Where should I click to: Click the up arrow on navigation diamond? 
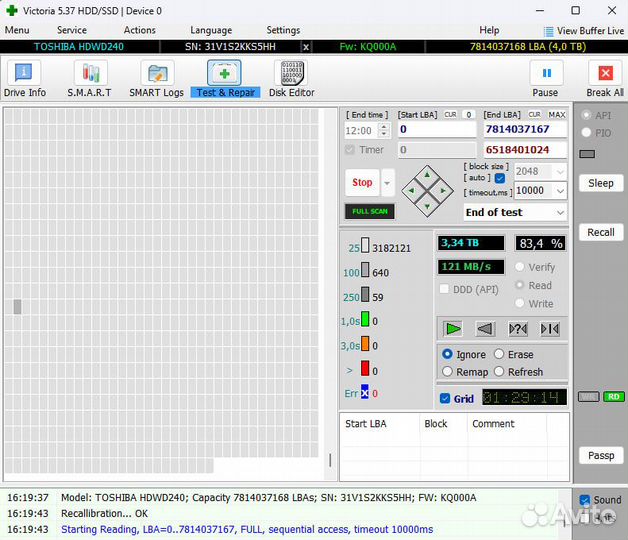tap(427, 175)
